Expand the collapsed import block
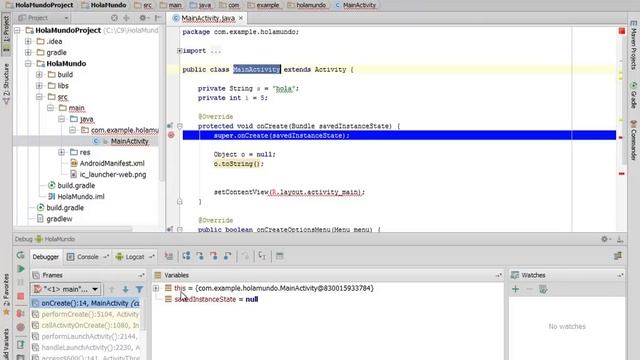640x360 pixels. [180, 51]
